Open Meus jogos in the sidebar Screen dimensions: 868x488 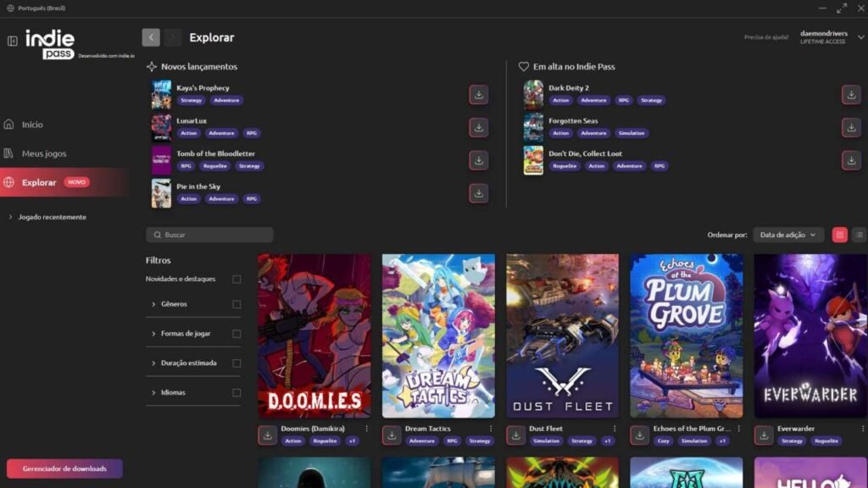[44, 153]
